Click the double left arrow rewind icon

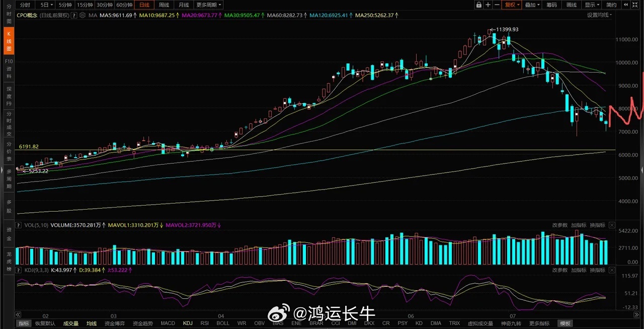626,5
